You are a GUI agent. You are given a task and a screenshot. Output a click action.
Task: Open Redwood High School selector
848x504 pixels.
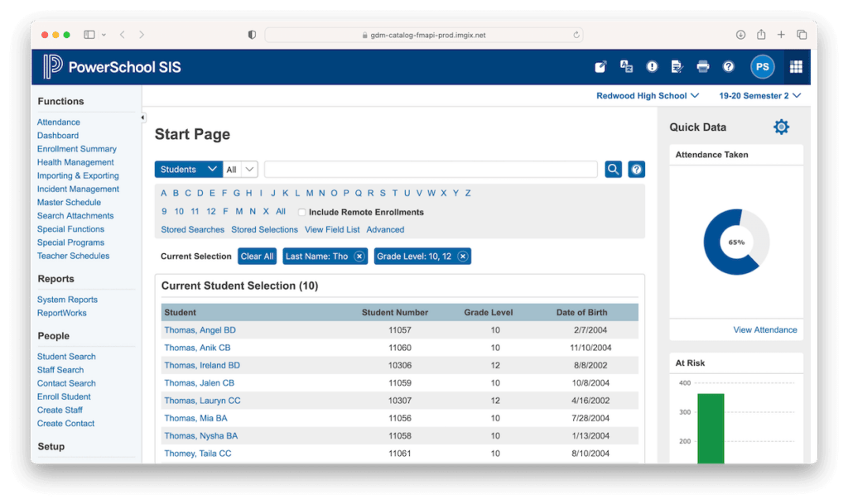[x=648, y=96]
